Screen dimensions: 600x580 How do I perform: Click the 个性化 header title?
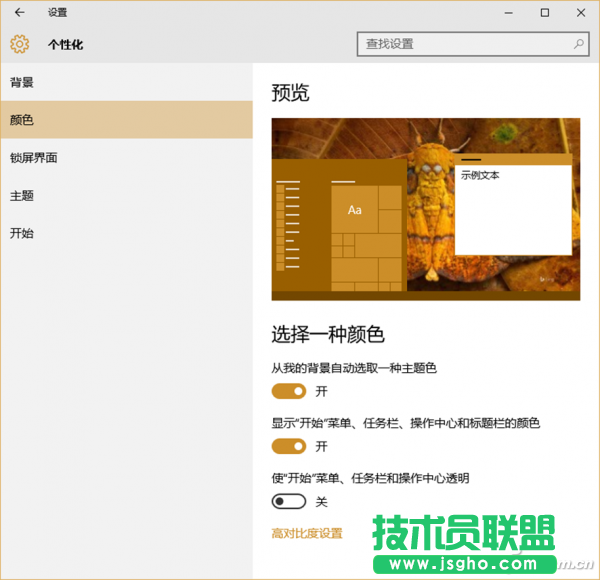tap(66, 44)
